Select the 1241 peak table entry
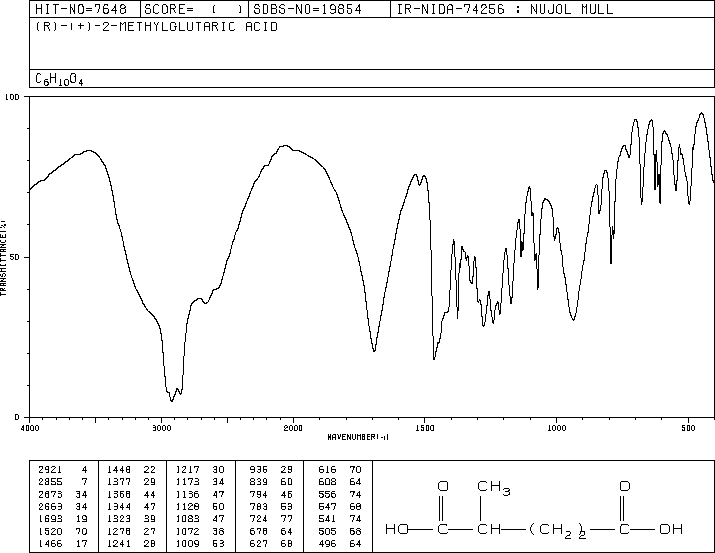This screenshot has width=715, height=553. 131,543
